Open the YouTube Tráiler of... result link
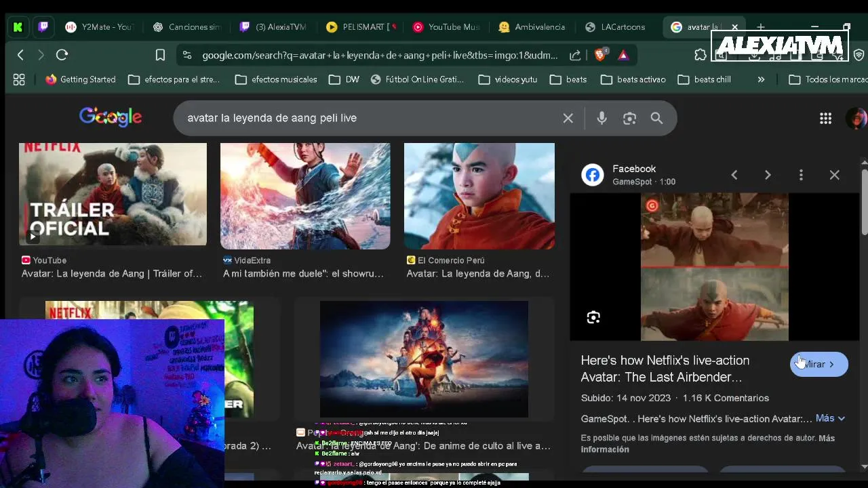This screenshot has height=488, width=868. [x=112, y=274]
